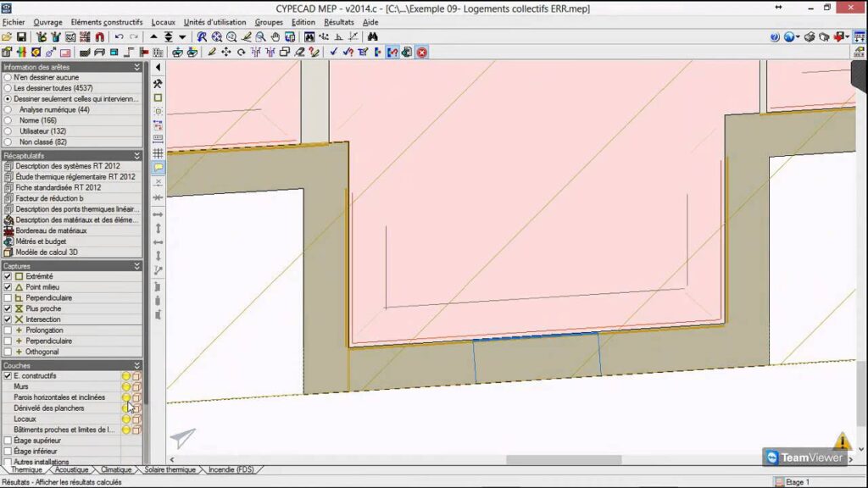The height and width of the screenshot is (488, 868).
Task: Collapse the Récapitulatifs panel
Action: 137,156
